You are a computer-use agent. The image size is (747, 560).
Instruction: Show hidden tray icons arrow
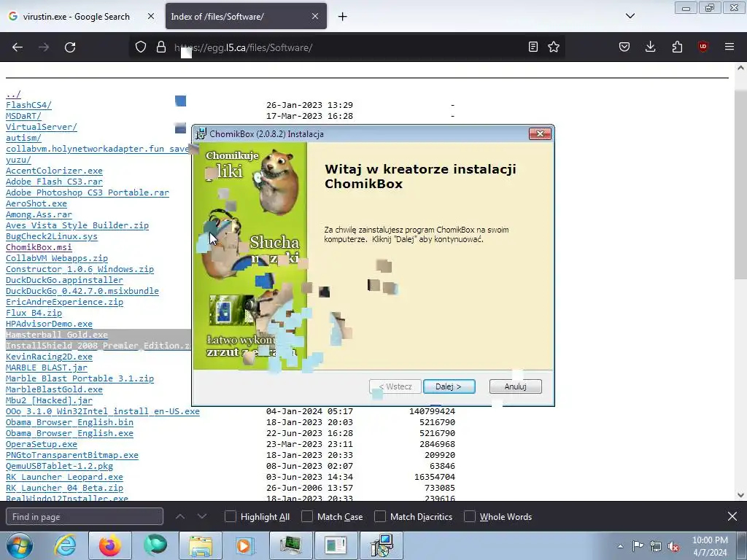point(620,546)
